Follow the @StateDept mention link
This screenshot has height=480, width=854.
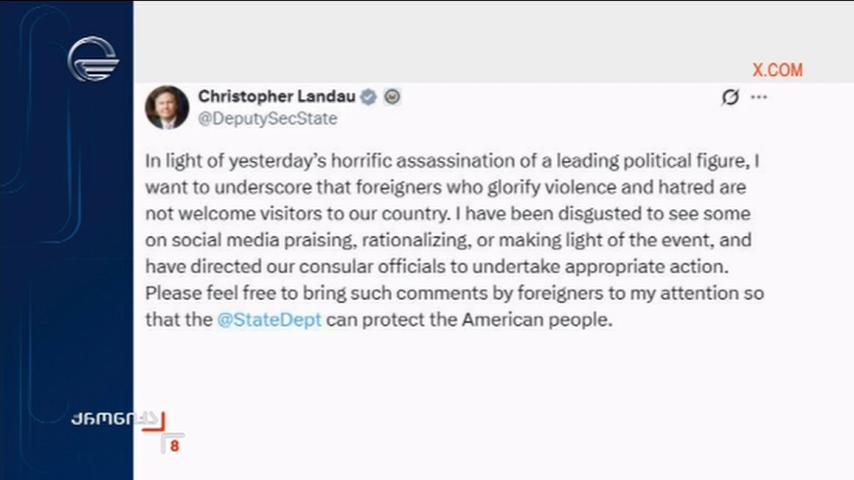click(x=269, y=319)
